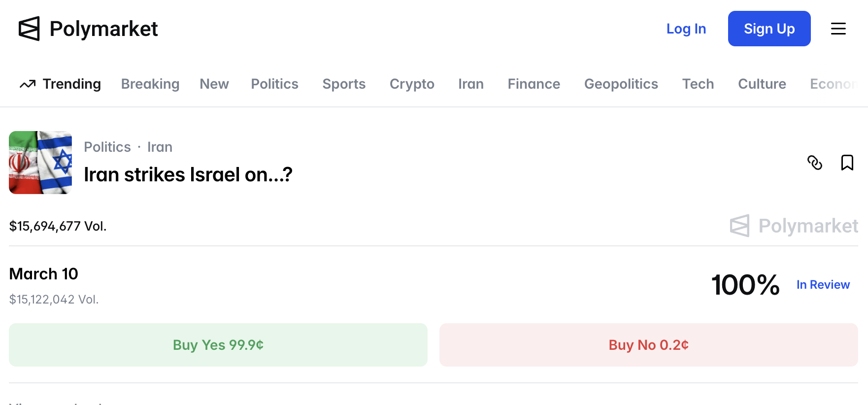Click Buy Yes 99.9¢ button
868x405 pixels.
218,345
